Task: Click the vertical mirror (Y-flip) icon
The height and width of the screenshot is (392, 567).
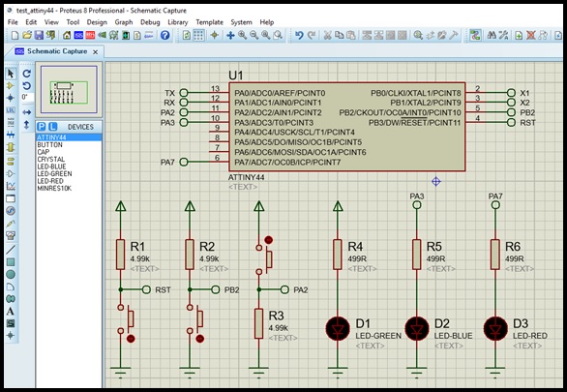Action: tap(27, 125)
